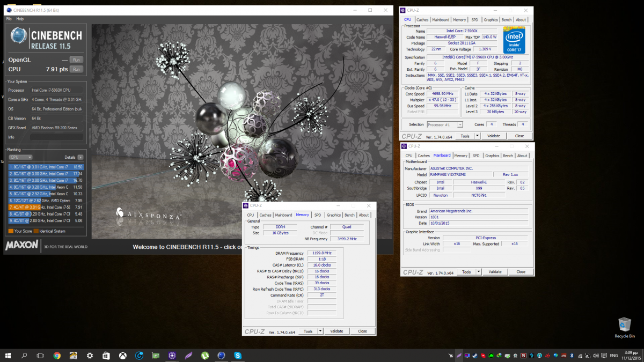Open the ENG input language indicator
This screenshot has width=644, height=362.
(x=614, y=356)
